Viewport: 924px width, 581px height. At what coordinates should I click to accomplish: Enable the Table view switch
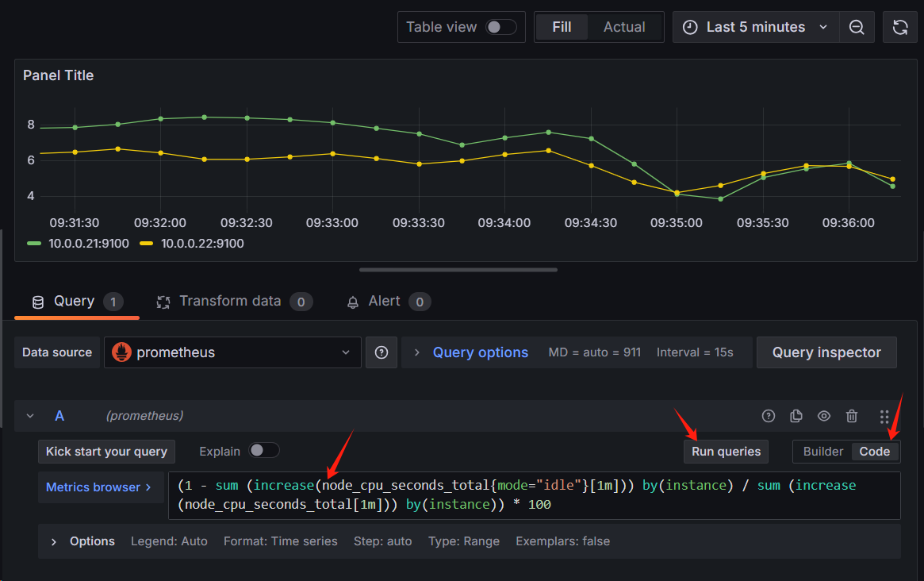point(500,27)
